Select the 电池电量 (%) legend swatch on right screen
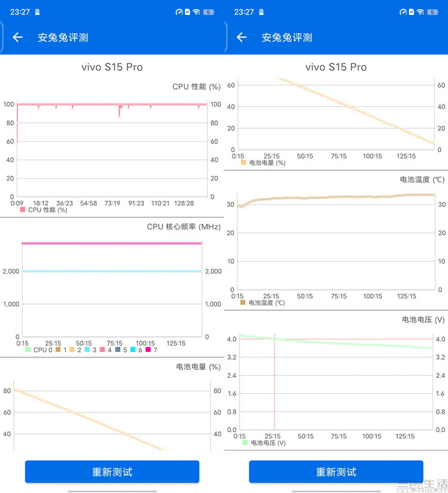 click(x=243, y=162)
